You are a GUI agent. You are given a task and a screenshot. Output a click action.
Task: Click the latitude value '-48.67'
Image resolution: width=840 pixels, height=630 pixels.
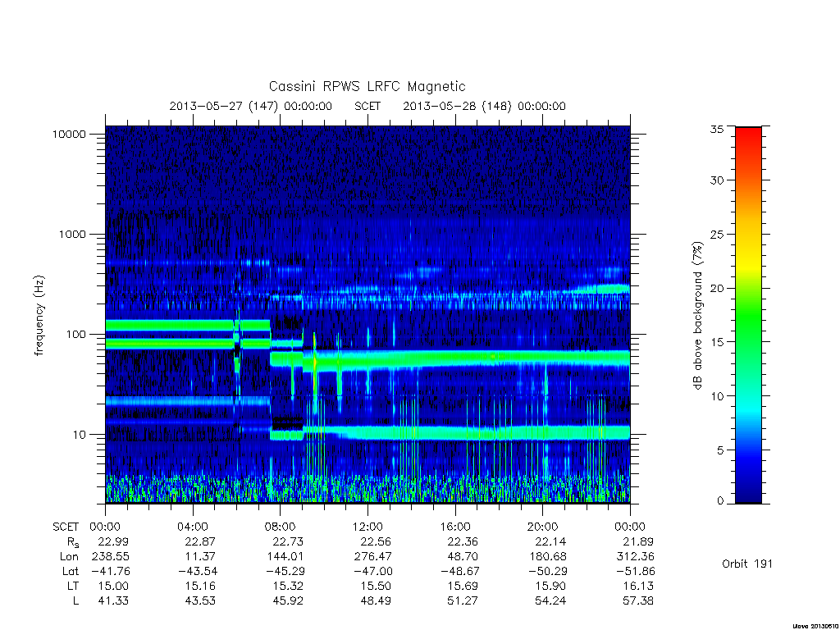coord(459,571)
